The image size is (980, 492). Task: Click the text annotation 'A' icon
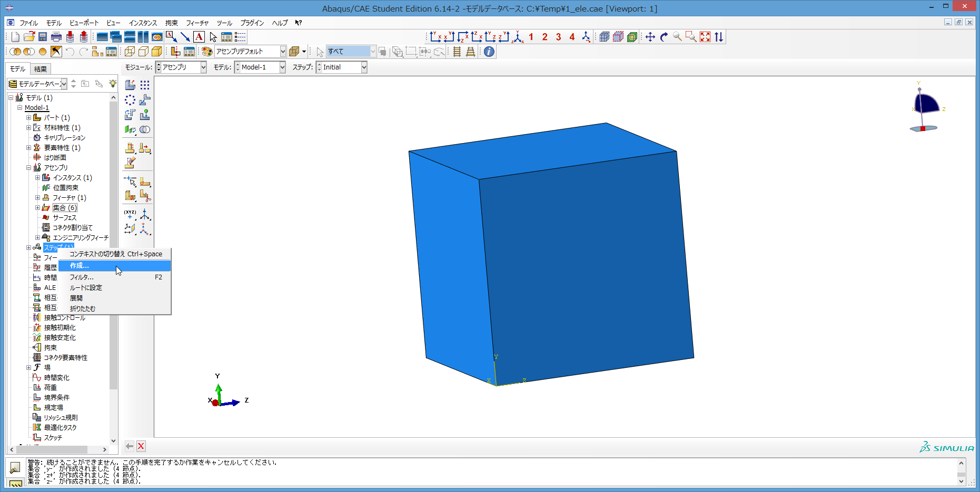[199, 37]
